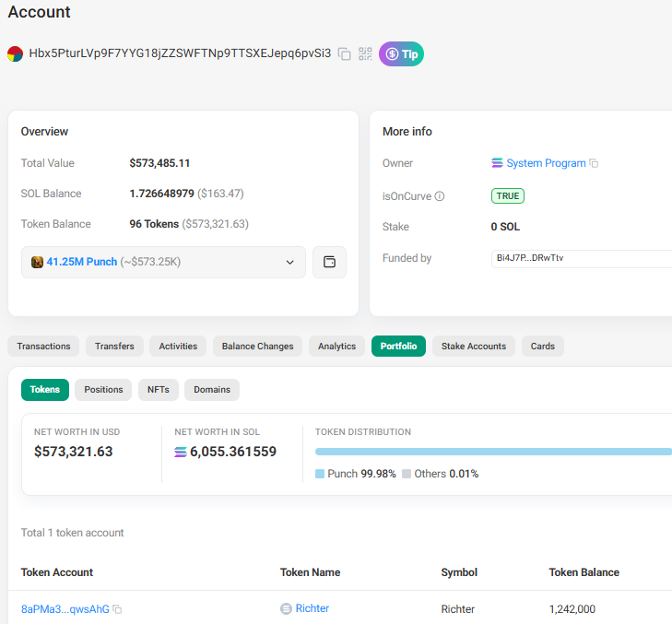Click the Tip button
Screen dimensions: 672x624
[x=401, y=54]
